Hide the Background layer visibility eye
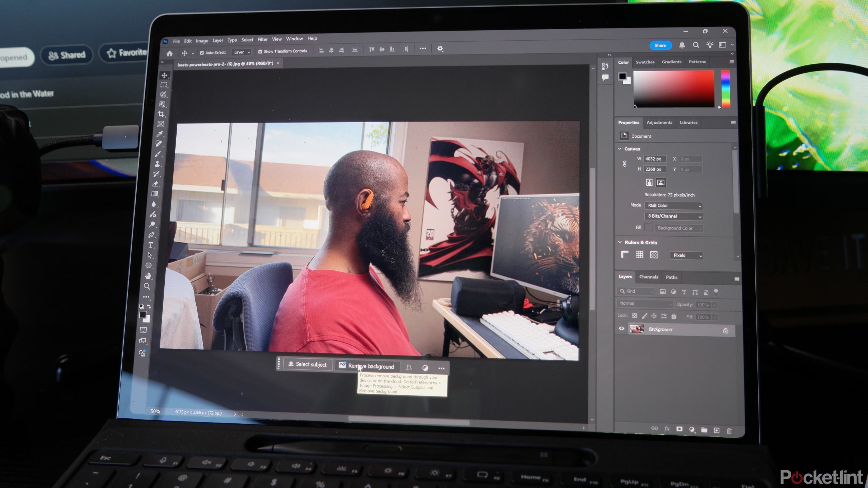Viewport: 868px width, 488px height. (x=621, y=328)
